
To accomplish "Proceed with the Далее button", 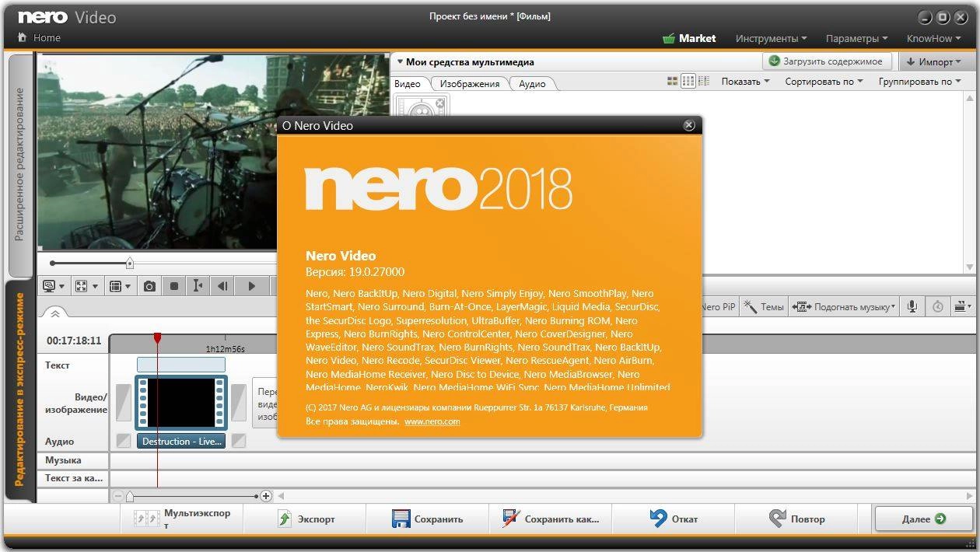I will click(923, 519).
